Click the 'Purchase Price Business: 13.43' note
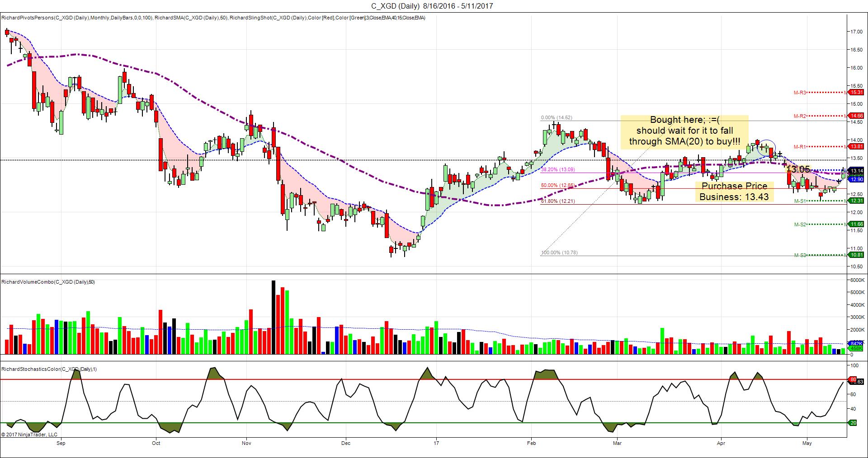 [x=734, y=191]
